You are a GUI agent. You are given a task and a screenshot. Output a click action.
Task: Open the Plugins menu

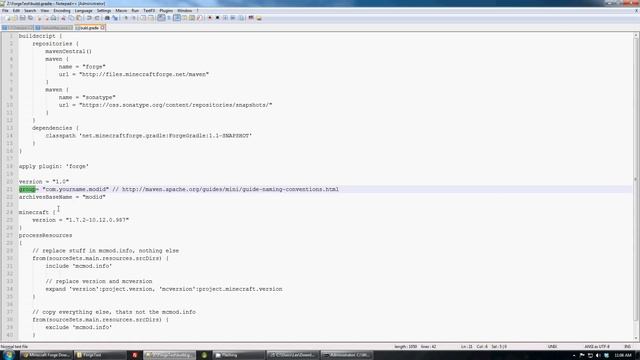tap(166, 11)
